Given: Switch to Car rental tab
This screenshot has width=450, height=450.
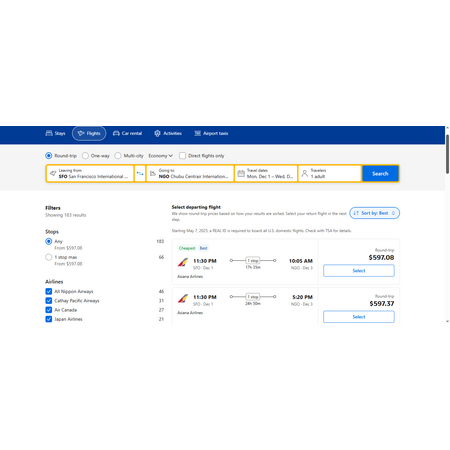Looking at the screenshot, I should [127, 133].
